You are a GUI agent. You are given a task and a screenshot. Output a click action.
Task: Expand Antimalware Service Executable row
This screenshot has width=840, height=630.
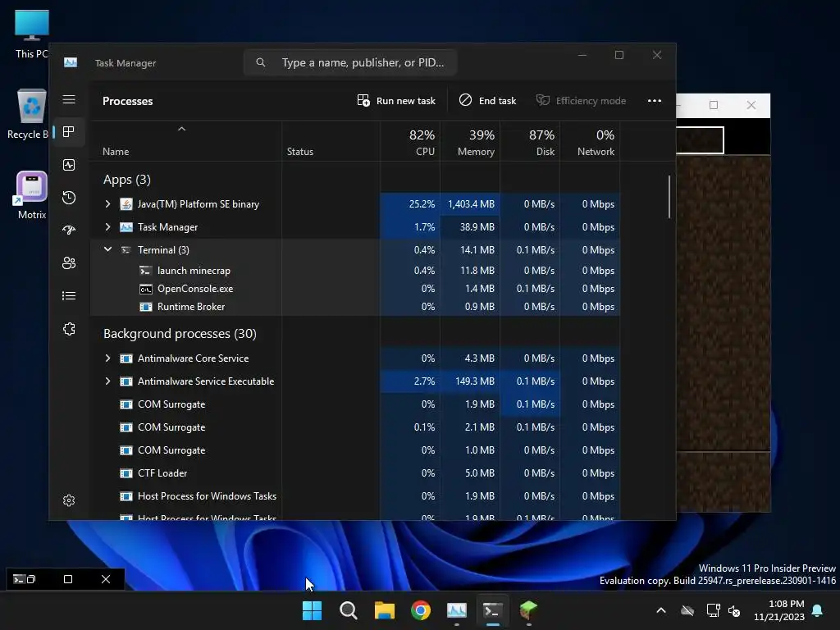[x=107, y=381]
